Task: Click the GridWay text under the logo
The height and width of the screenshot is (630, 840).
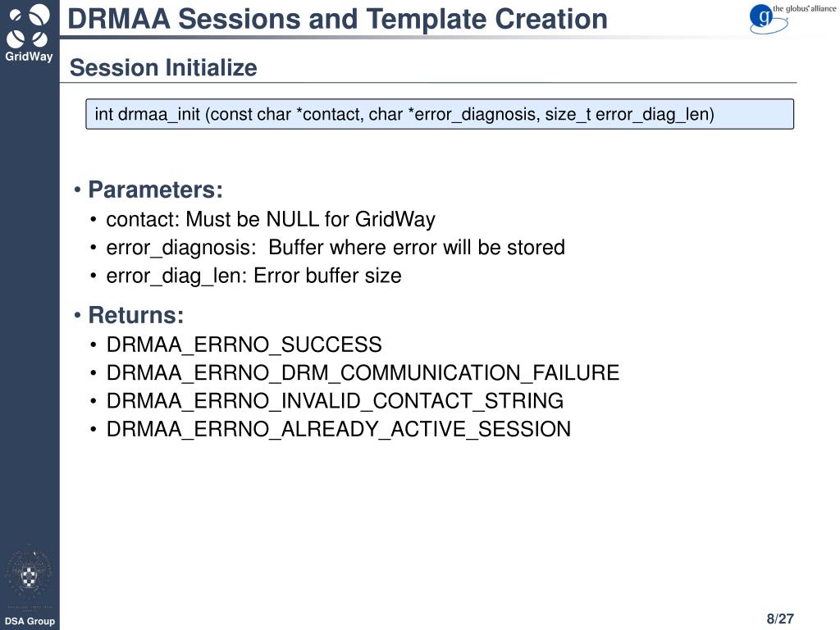Action: [x=29, y=57]
